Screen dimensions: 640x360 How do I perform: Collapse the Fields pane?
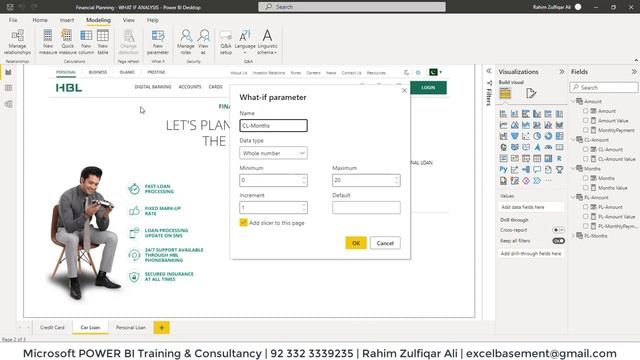[x=634, y=71]
